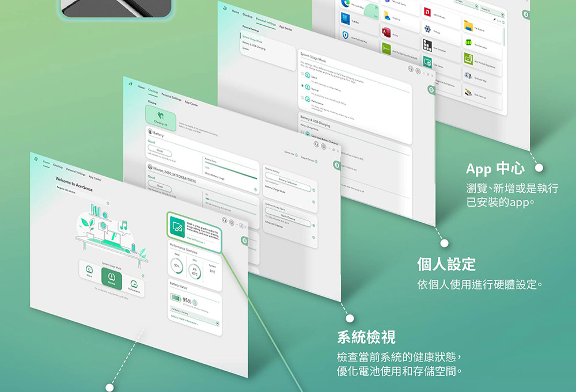Viewport: 576px width, 392px height.
Task: Click the GIMP graphics editor feature icon
Action: [x=177, y=226]
